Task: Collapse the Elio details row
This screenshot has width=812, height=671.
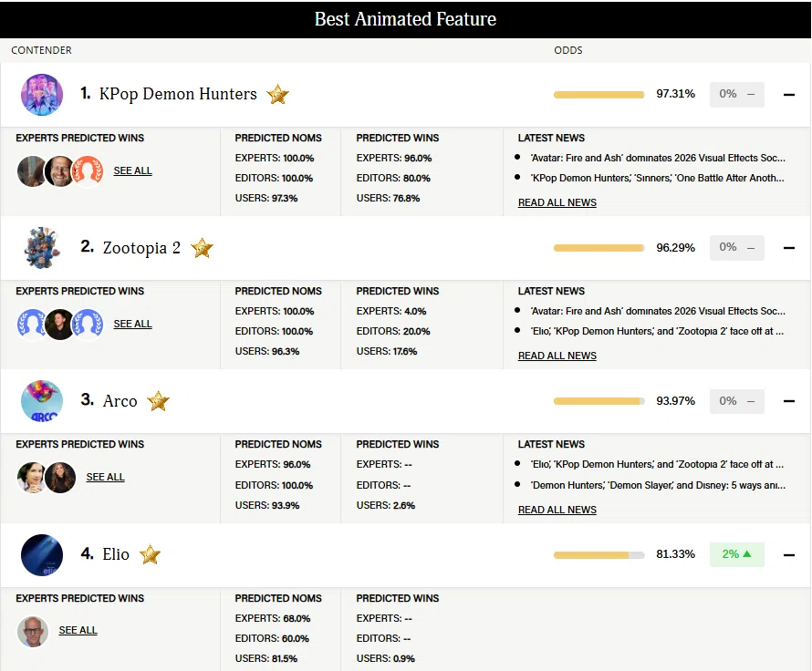Action: tap(788, 554)
